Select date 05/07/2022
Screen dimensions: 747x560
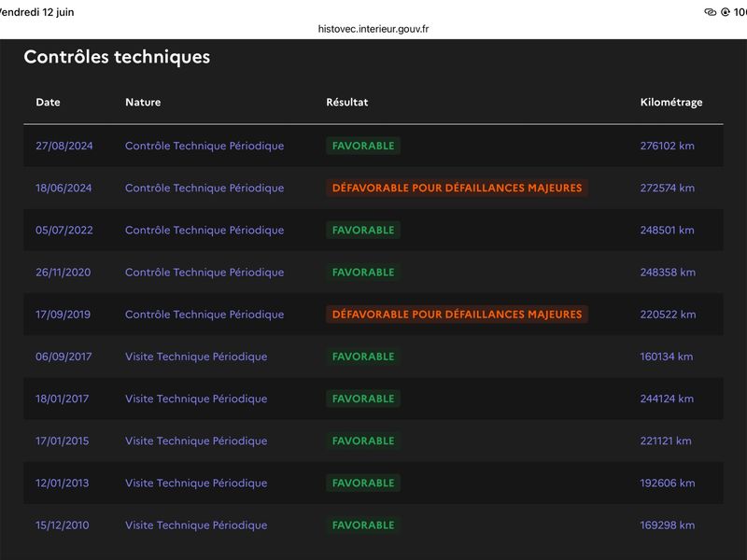(63, 230)
